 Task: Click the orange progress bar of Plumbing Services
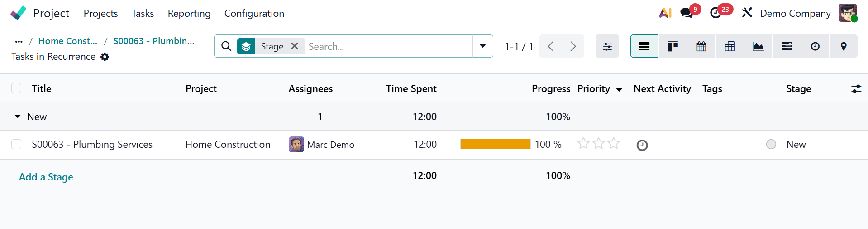[x=496, y=144]
